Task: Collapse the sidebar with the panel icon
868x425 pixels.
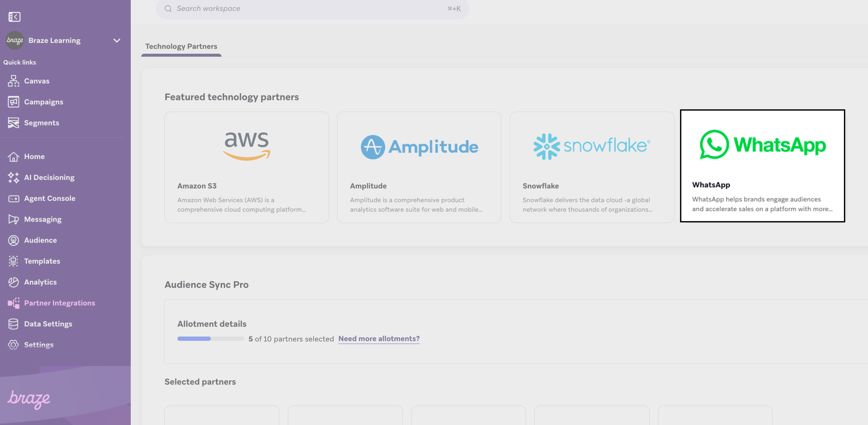Action: (x=14, y=17)
